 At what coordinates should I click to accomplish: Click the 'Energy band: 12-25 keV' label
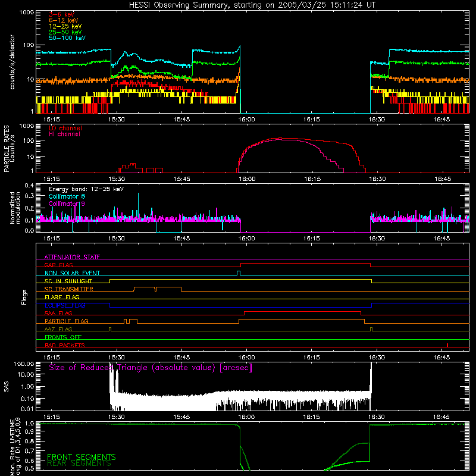coord(86,189)
